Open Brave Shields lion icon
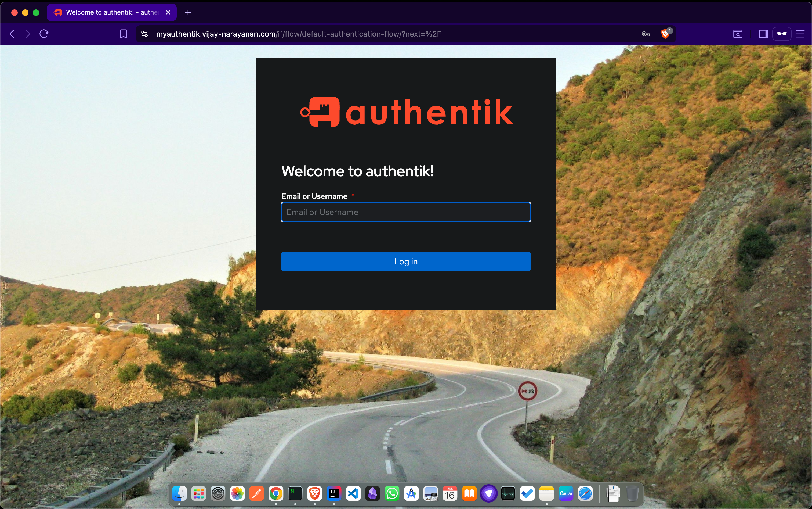 click(x=665, y=34)
